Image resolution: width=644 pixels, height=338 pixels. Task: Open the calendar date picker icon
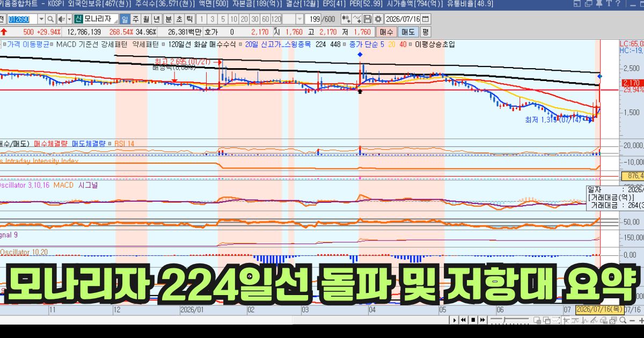[425, 19]
